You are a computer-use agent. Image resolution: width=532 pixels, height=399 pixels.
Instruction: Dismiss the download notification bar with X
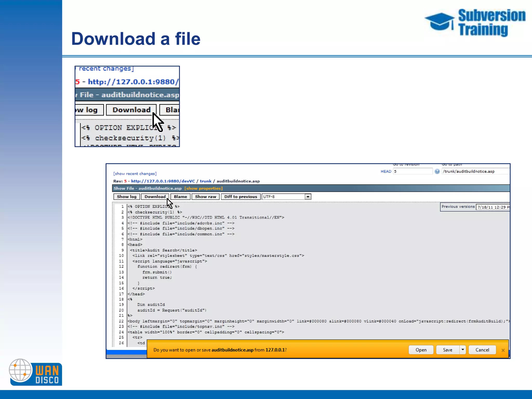pyautogui.click(x=503, y=350)
